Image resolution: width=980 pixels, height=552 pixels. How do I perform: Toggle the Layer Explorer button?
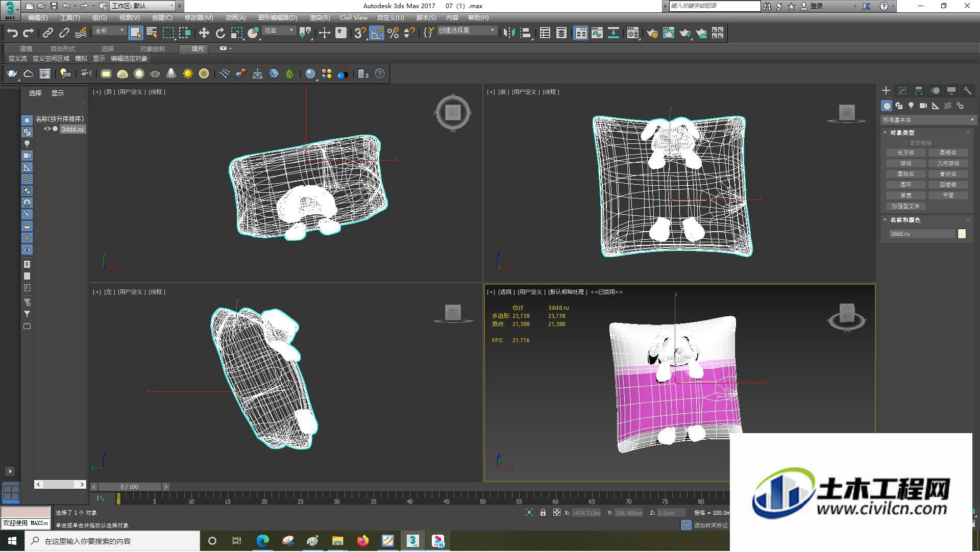coord(561,33)
